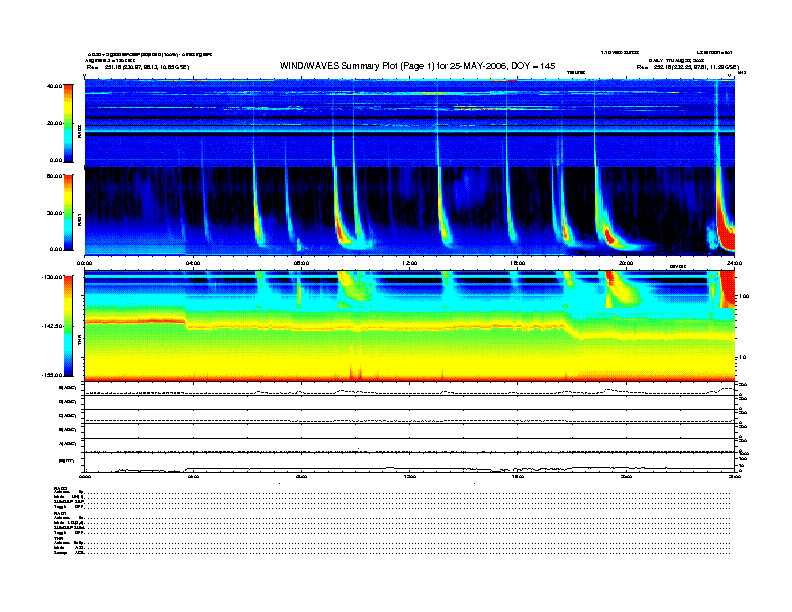This screenshot has width=792, height=612.
Task: Click the 30.00 label on RAD1 scale
Action: click(x=54, y=213)
